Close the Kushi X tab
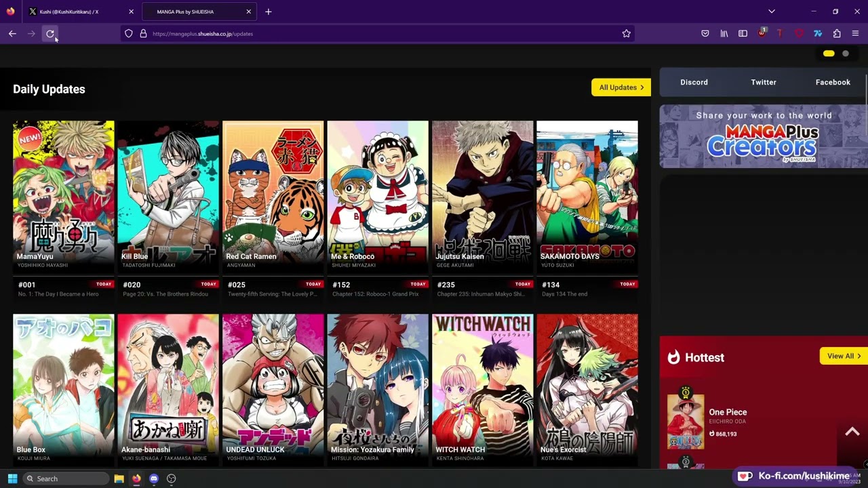 132,12
